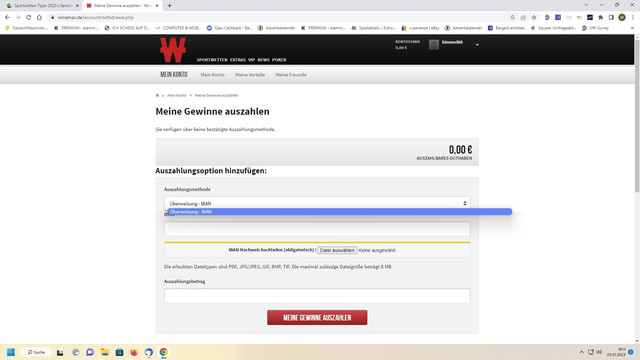Open Chrome side panel icon
Viewport: 640px width, 360px height.
pos(611,18)
